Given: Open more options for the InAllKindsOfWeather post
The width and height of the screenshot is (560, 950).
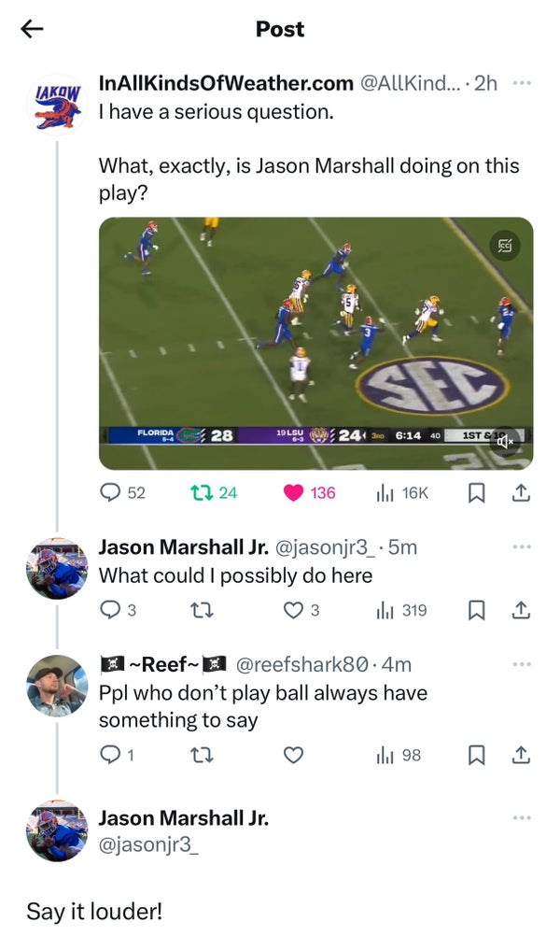Looking at the screenshot, I should tap(522, 83).
